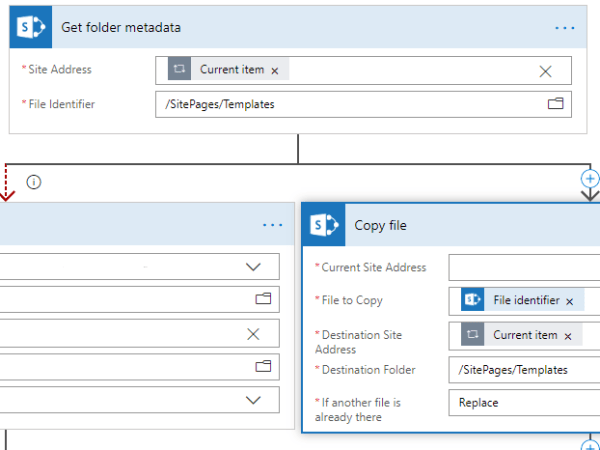600x450 pixels.
Task: Click the File Identifier input field
Action: point(363,104)
